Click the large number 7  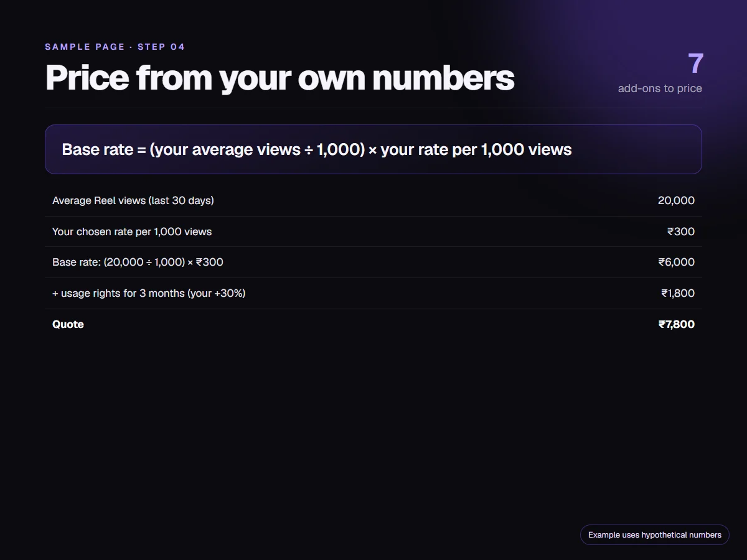[695, 64]
